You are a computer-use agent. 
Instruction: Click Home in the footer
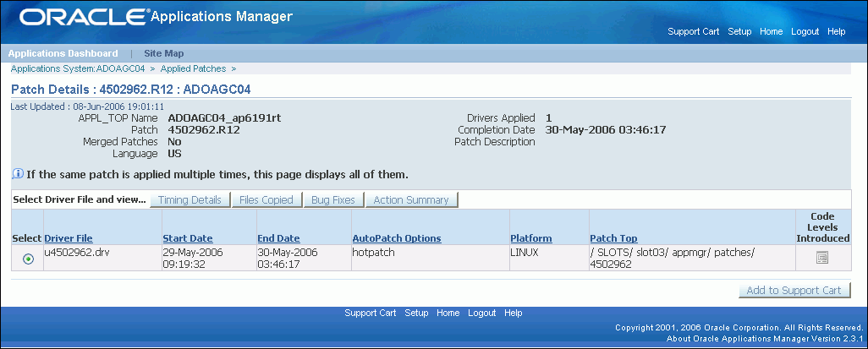pos(448,313)
